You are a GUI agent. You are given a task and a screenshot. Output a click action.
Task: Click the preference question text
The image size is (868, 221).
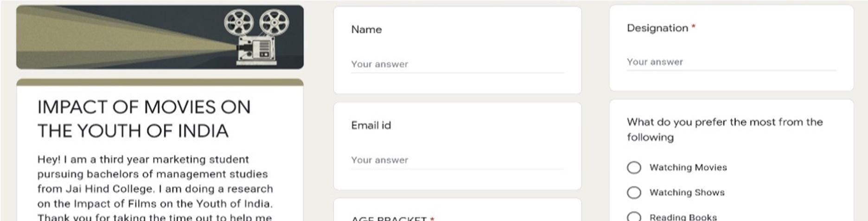[x=725, y=130]
